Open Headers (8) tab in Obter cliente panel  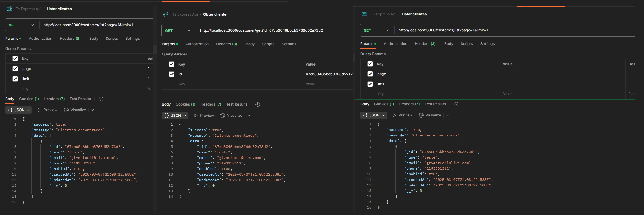pos(227,44)
